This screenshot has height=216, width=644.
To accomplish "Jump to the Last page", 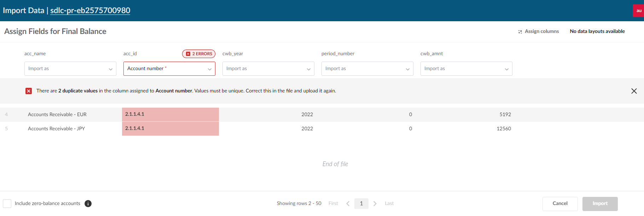I will coord(389,204).
